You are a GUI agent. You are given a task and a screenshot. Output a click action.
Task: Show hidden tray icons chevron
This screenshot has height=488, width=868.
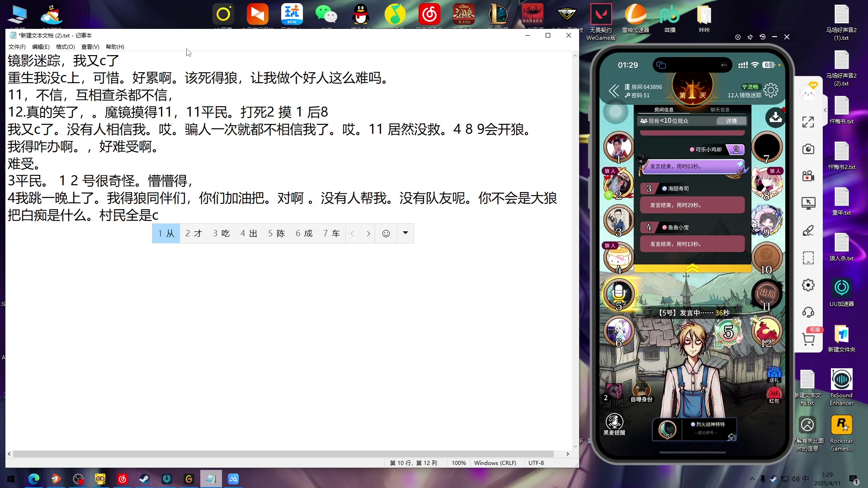point(752,479)
